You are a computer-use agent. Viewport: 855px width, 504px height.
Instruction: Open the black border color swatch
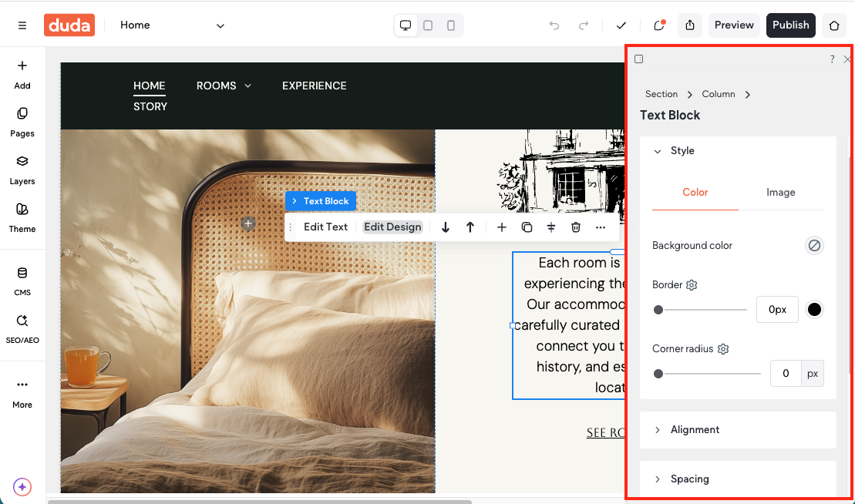coord(814,310)
